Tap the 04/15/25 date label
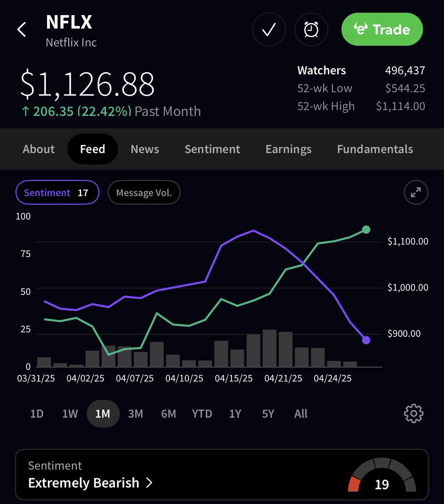 pyautogui.click(x=234, y=378)
